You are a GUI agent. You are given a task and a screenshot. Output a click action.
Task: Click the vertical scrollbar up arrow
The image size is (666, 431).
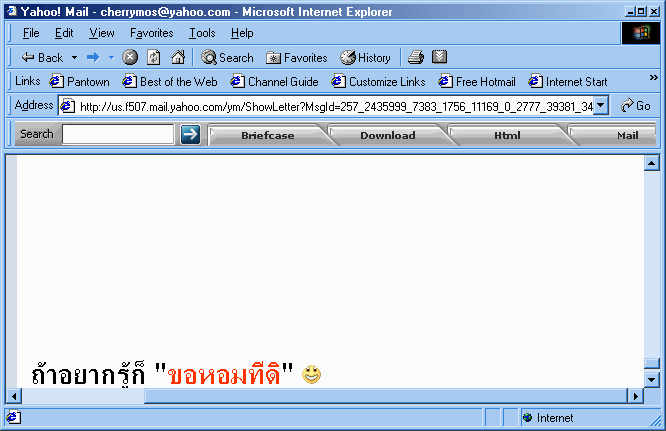pyautogui.click(x=652, y=163)
